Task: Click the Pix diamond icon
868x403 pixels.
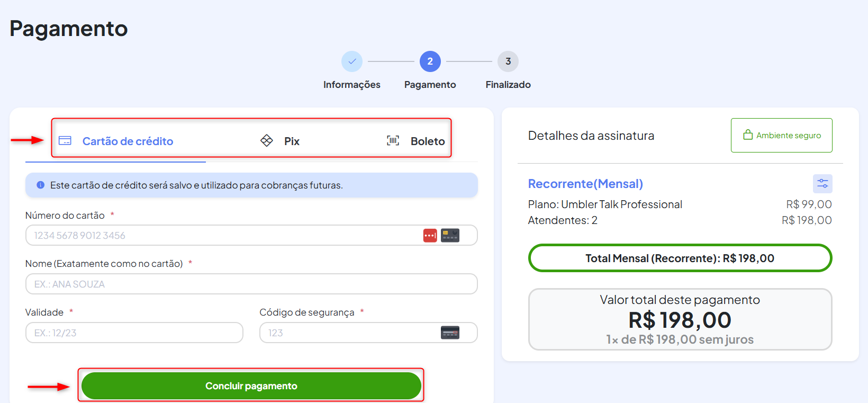Action: click(267, 140)
